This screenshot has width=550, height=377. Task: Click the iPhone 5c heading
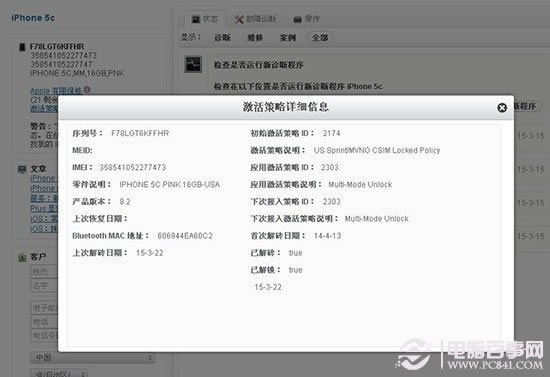click(x=33, y=18)
